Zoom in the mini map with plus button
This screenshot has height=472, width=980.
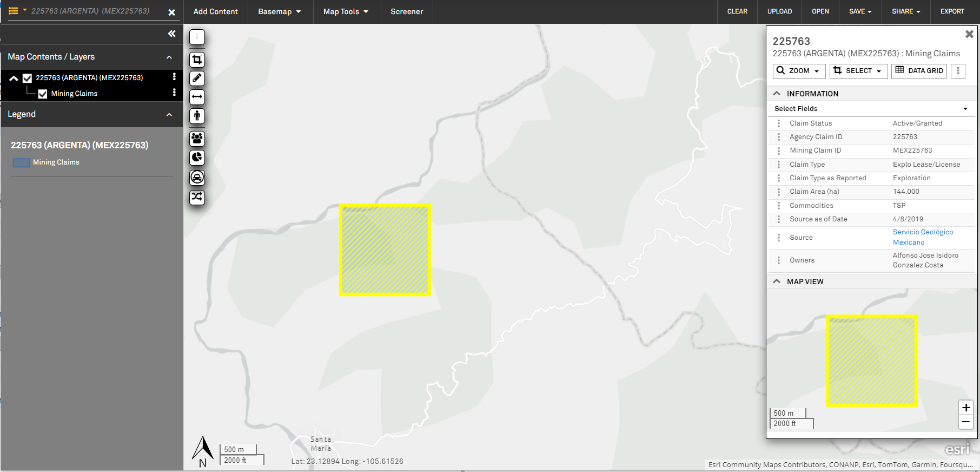pyautogui.click(x=966, y=408)
